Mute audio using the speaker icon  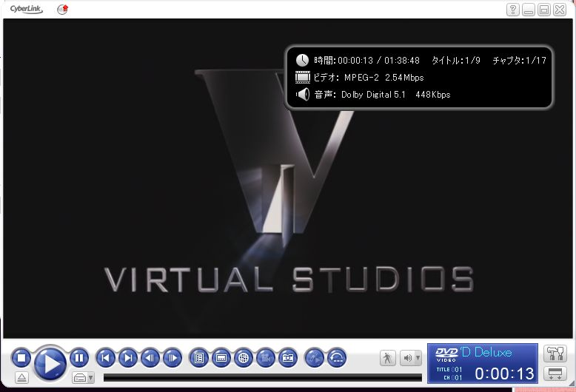click(407, 358)
